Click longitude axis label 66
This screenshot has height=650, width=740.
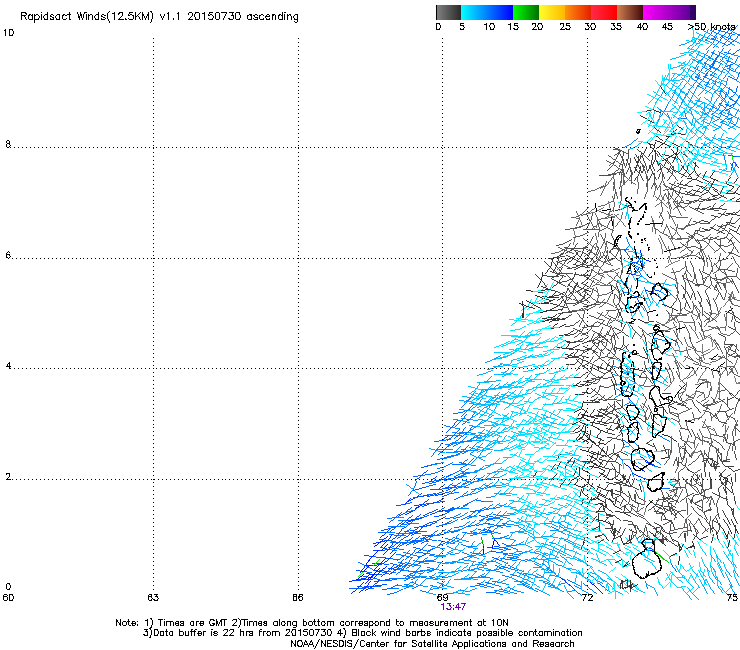[x=297, y=598]
